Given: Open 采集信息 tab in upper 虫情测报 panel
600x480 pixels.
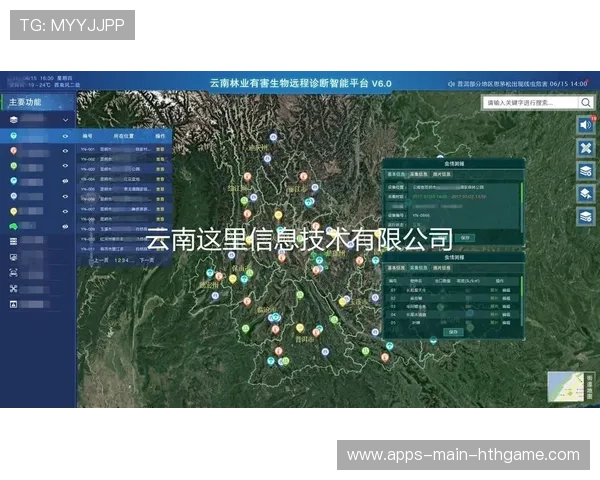Looking at the screenshot, I should pos(419,174).
